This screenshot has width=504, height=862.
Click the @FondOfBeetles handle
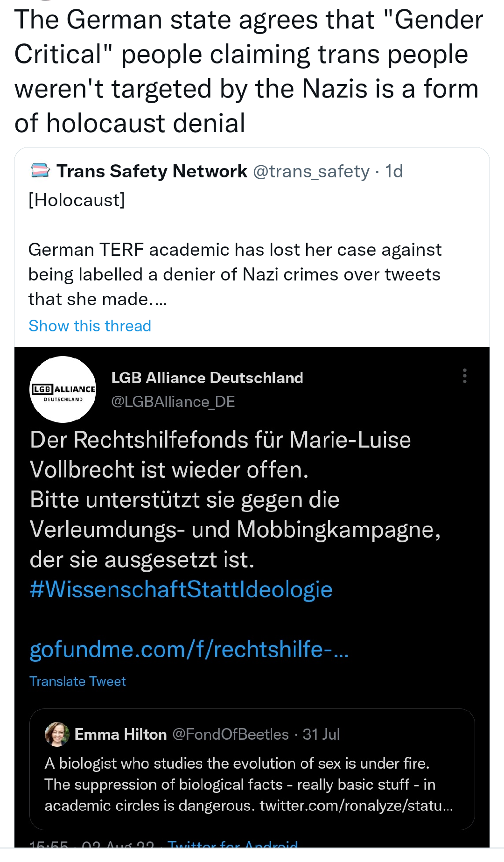(x=231, y=734)
